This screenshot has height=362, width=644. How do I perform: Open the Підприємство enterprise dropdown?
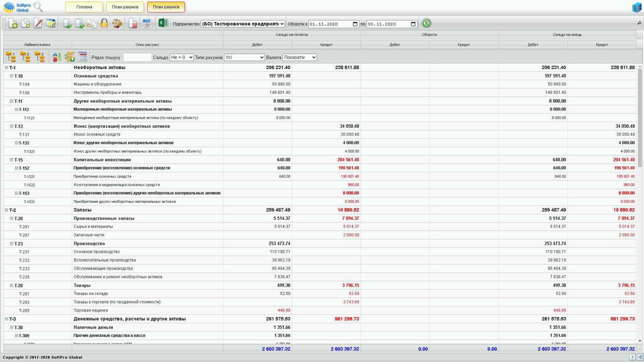[243, 24]
